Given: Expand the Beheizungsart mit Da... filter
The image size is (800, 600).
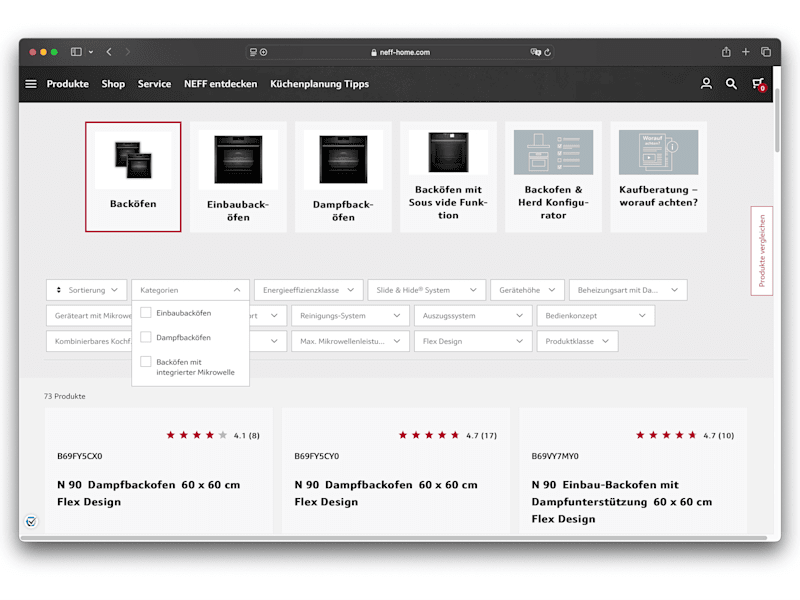Looking at the screenshot, I should tap(628, 290).
